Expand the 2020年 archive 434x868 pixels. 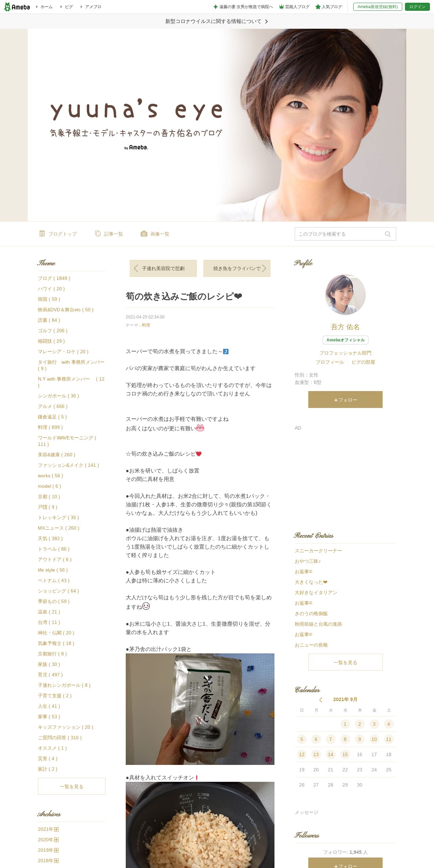pyautogui.click(x=56, y=840)
